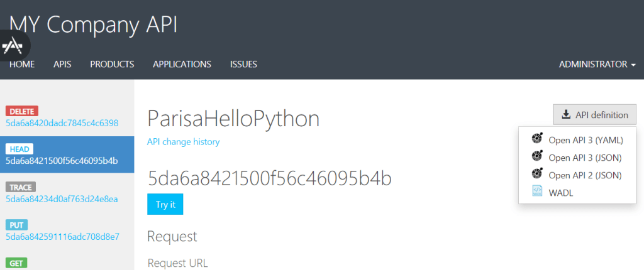Navigate to the APPLICATIONS section

point(182,64)
